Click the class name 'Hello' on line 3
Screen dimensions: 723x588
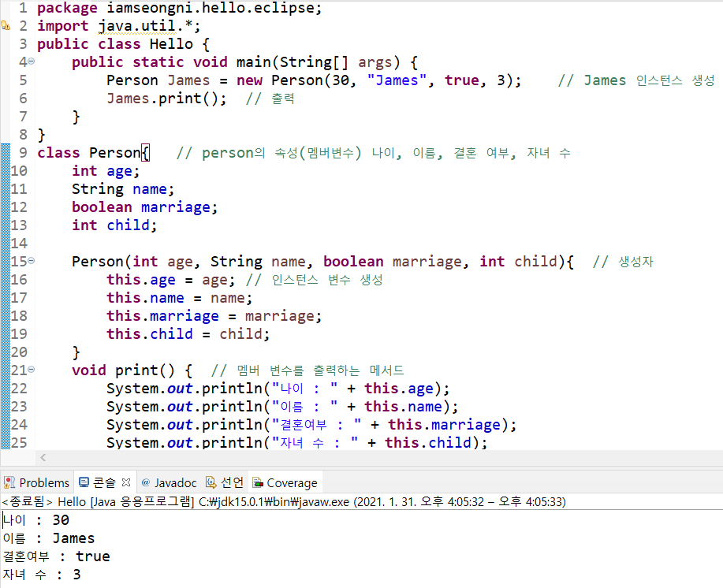tap(172, 44)
